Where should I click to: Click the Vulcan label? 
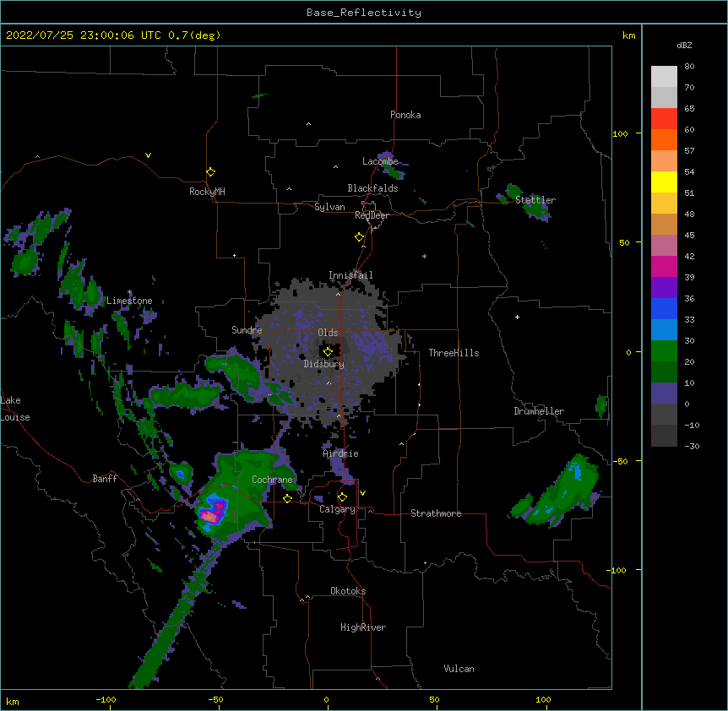coord(459,669)
